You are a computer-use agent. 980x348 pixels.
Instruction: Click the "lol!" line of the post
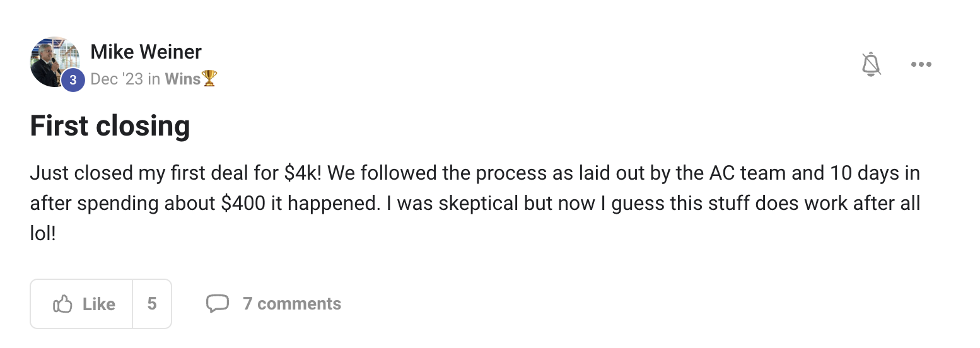[43, 234]
